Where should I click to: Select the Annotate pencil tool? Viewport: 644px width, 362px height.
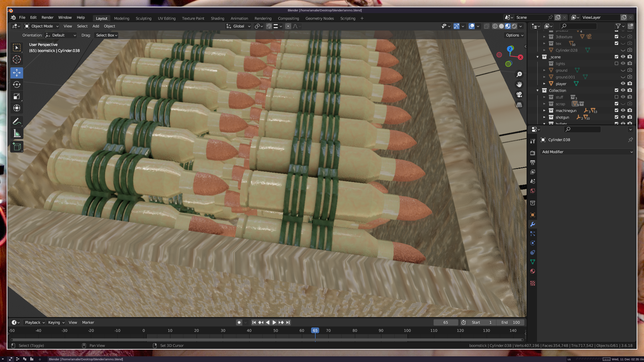coord(17,121)
